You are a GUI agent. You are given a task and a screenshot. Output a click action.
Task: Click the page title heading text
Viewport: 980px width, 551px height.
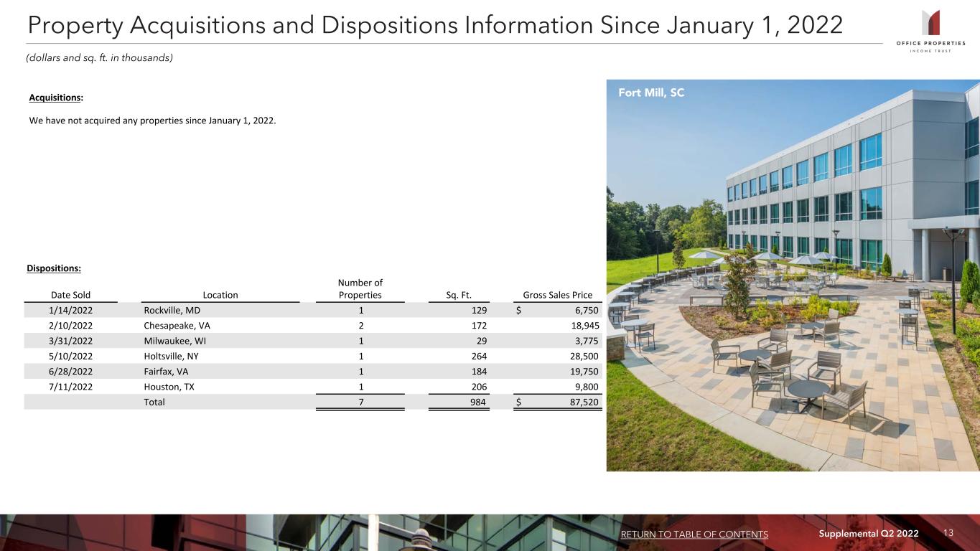(x=435, y=25)
